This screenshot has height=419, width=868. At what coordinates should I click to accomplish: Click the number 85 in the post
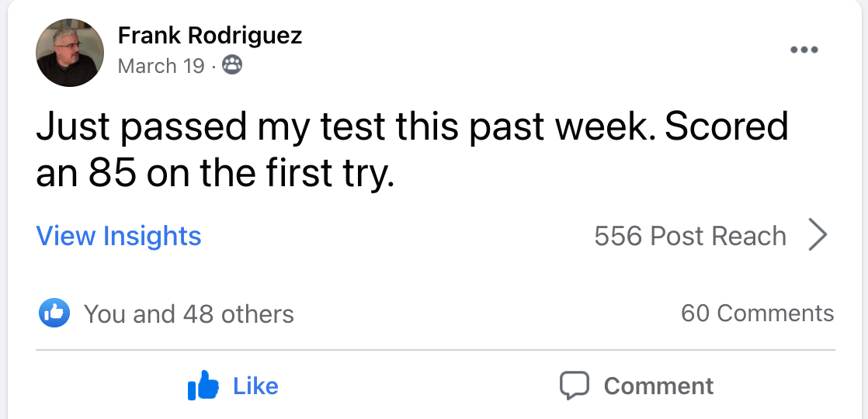[x=113, y=175]
